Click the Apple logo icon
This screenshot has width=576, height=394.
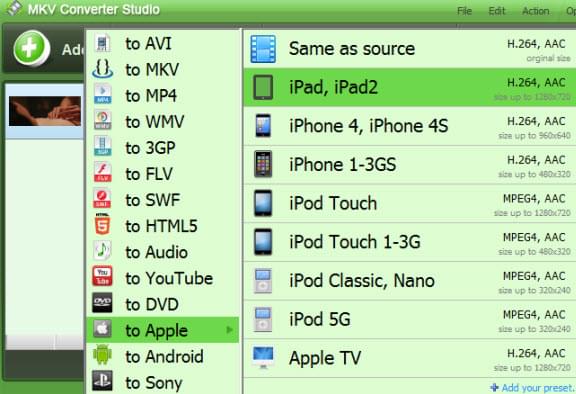pos(102,329)
